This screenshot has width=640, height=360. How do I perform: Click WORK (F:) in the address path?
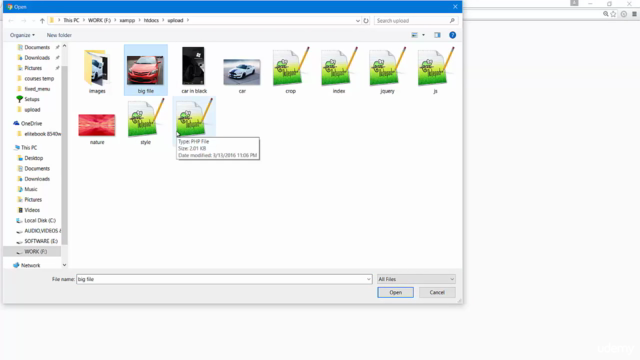point(99,20)
